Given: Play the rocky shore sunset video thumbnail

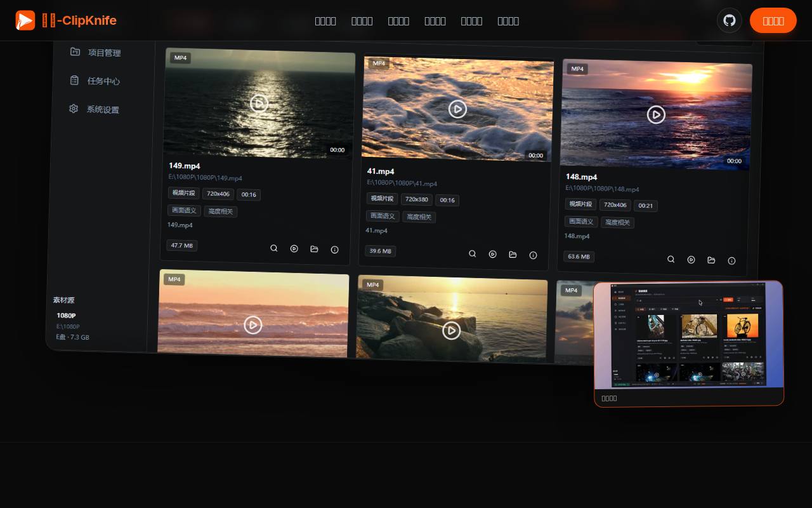Looking at the screenshot, I should coord(451,330).
